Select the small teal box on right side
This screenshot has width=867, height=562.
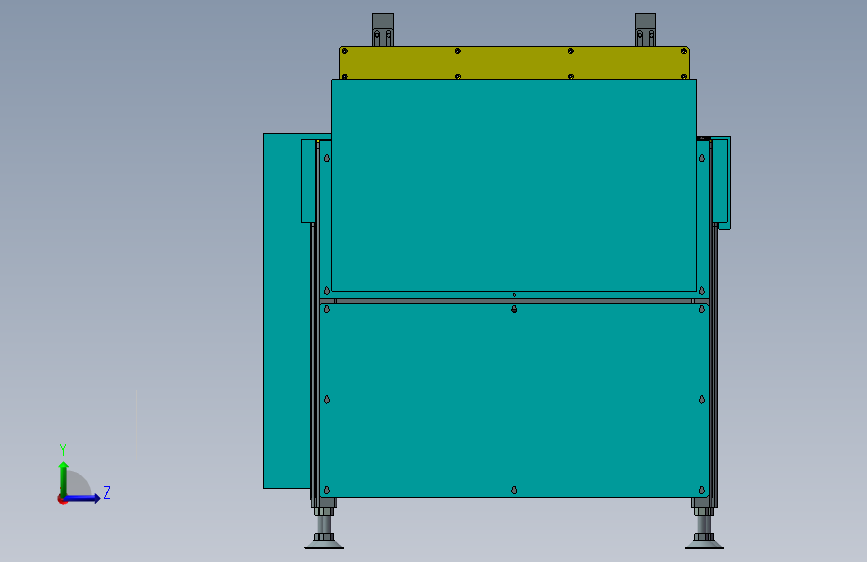click(721, 183)
